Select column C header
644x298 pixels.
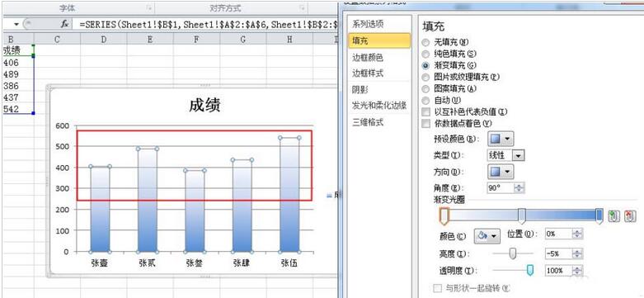[57, 39]
